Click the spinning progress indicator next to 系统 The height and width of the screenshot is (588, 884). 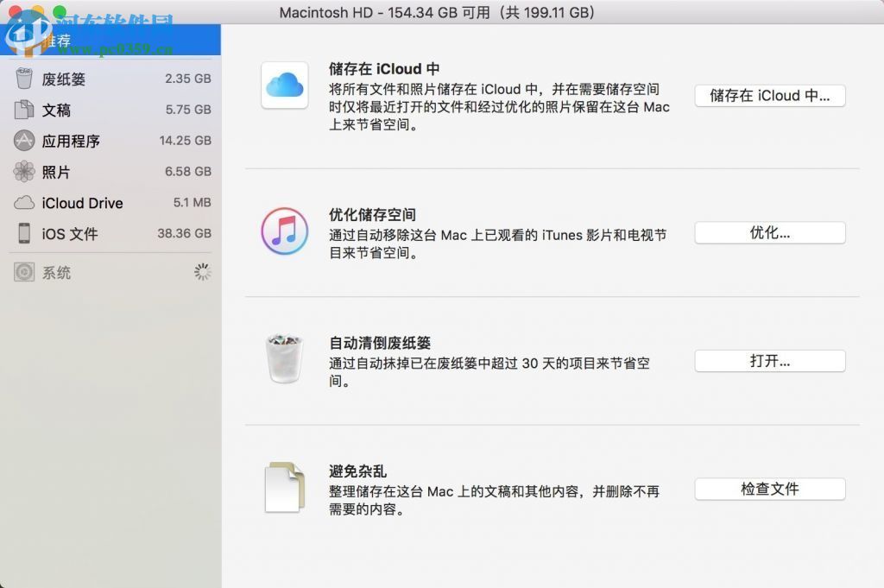[x=203, y=272]
